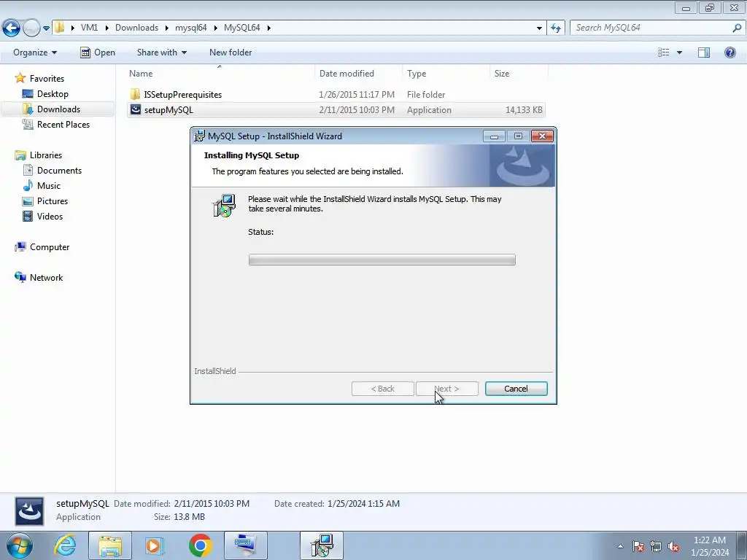The image size is (747, 560).
Task: Click the setupMySQL file icon
Action: tap(135, 109)
